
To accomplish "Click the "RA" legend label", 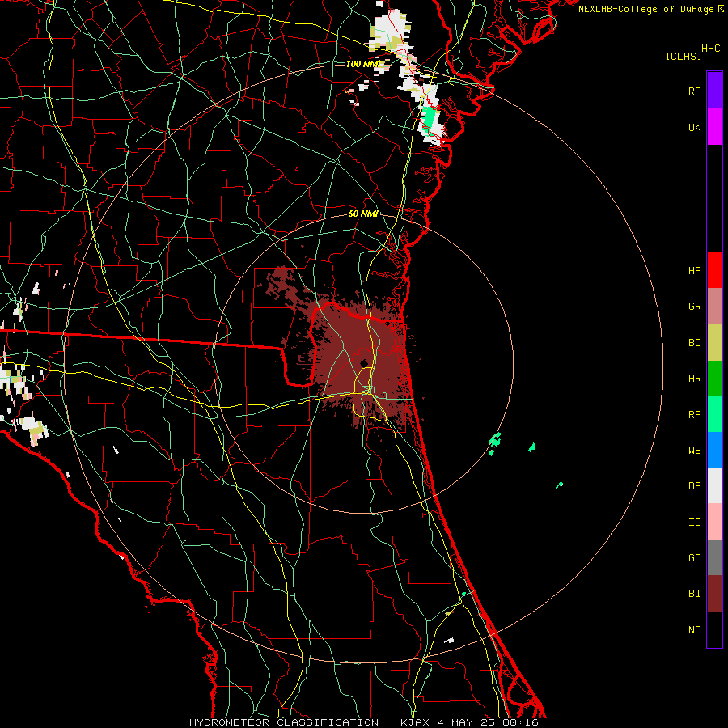I will coord(695,415).
